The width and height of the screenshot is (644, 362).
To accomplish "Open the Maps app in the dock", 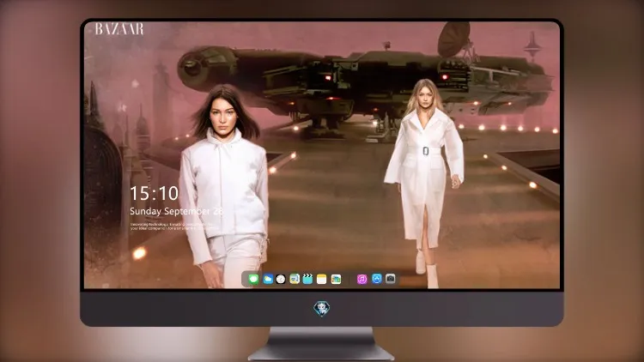I will pyautogui.click(x=294, y=279).
